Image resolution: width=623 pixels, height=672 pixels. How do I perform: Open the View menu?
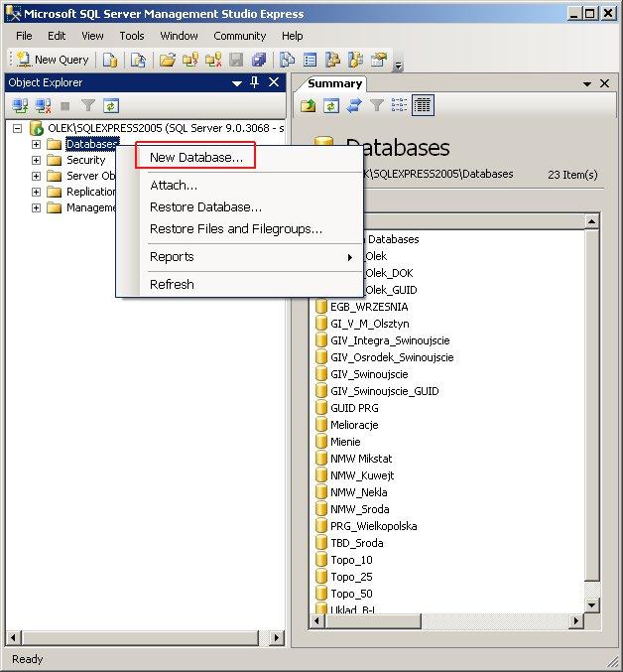coord(92,36)
